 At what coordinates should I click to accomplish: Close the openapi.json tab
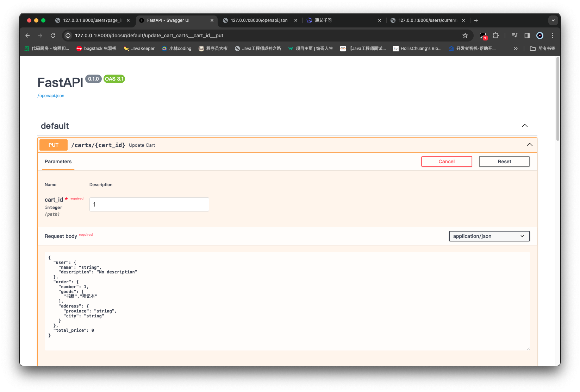click(x=296, y=20)
